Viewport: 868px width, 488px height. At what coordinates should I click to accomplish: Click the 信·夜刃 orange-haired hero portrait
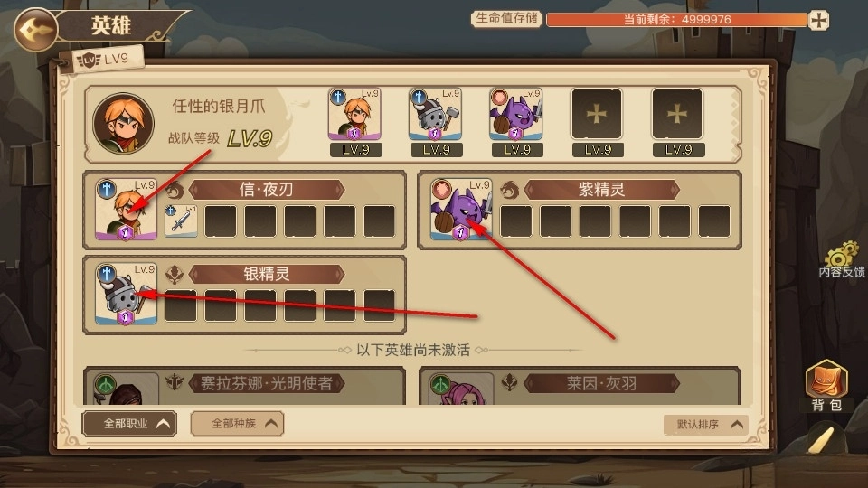pos(127,210)
